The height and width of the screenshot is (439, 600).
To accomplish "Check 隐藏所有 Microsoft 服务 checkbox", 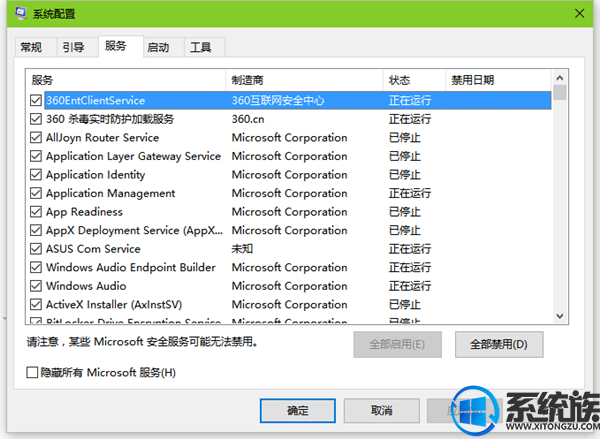I will 32,372.
